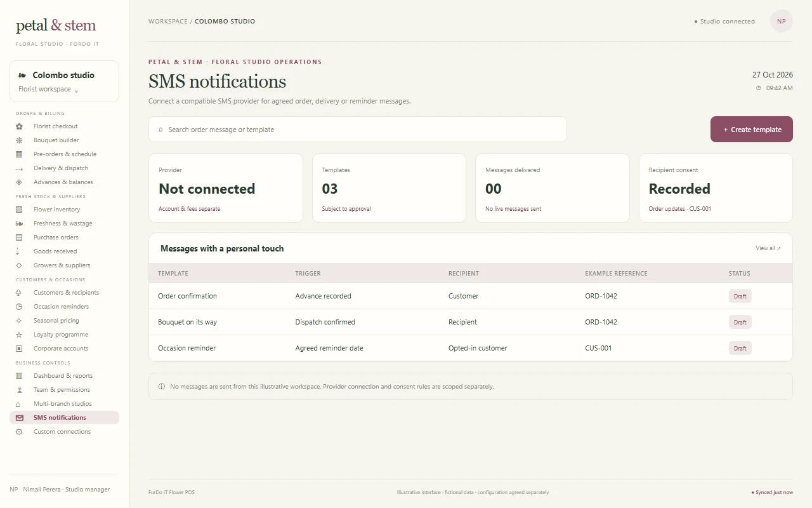The width and height of the screenshot is (812, 508).
Task: Click the CUS-001 example reference cell
Action: (598, 348)
